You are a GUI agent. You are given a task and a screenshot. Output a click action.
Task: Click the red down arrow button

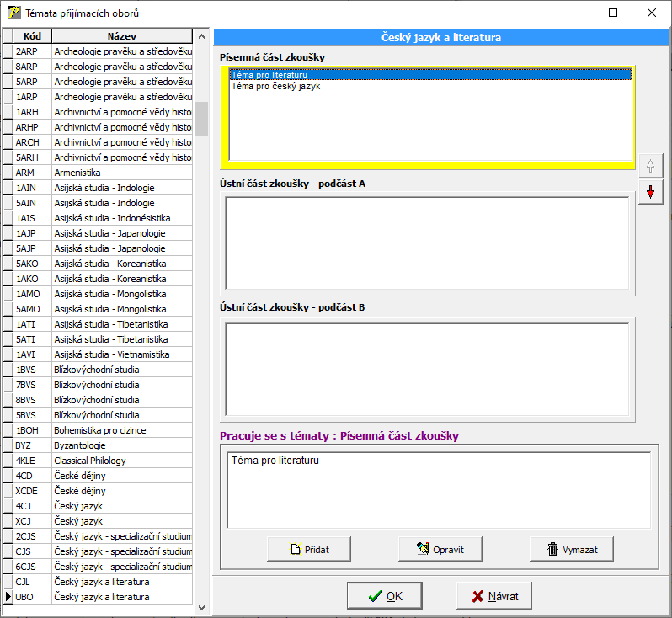649,193
